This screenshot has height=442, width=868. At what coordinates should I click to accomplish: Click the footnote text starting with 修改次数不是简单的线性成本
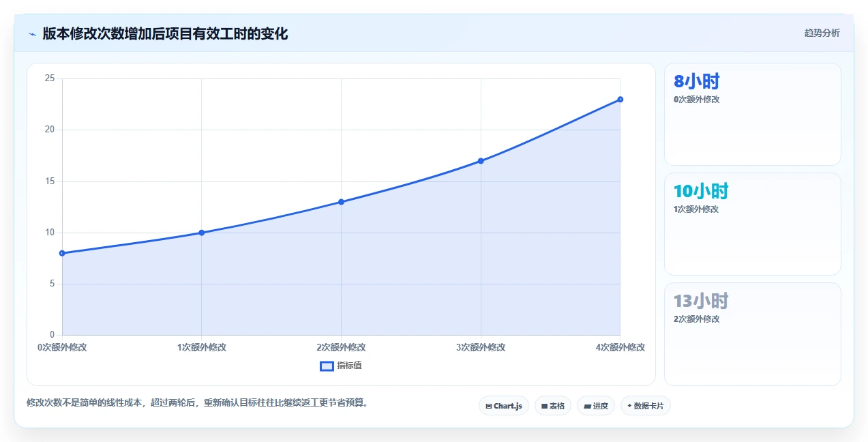(199, 402)
